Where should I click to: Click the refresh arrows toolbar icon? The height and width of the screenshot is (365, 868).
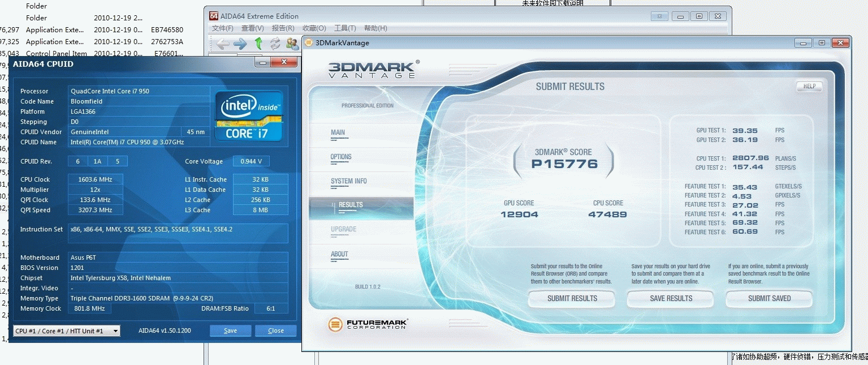coord(275,44)
